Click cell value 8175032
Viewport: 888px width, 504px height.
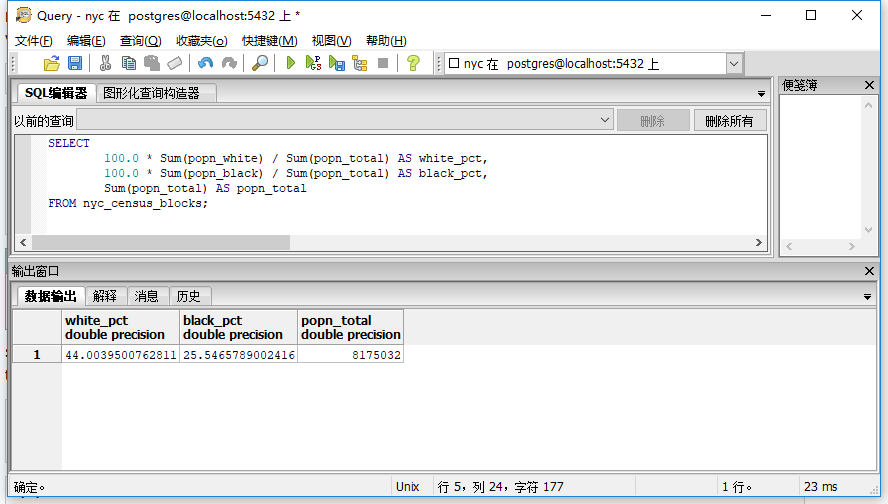(x=351, y=355)
